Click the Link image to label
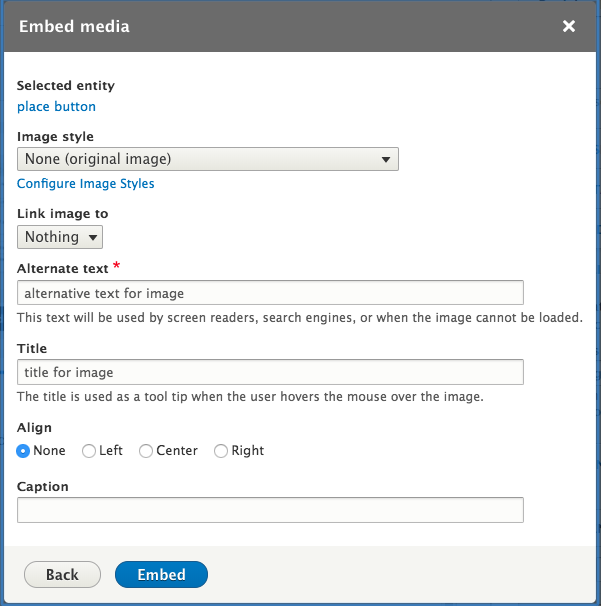The image size is (601, 606). 62,214
